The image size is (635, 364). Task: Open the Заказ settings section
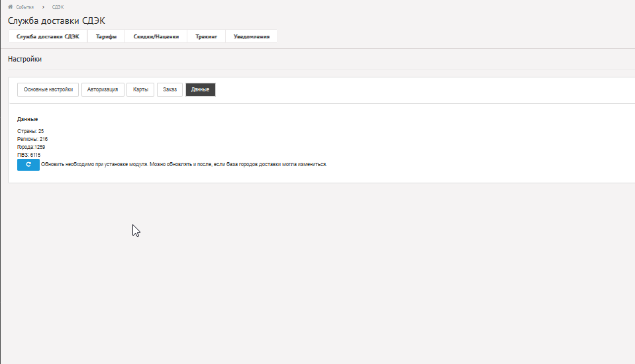(x=170, y=89)
